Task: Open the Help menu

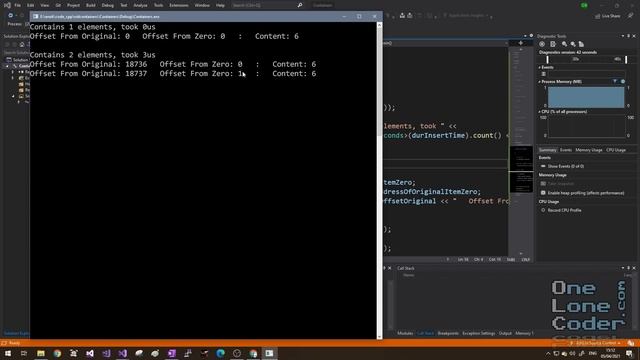Action: tap(220, 5)
